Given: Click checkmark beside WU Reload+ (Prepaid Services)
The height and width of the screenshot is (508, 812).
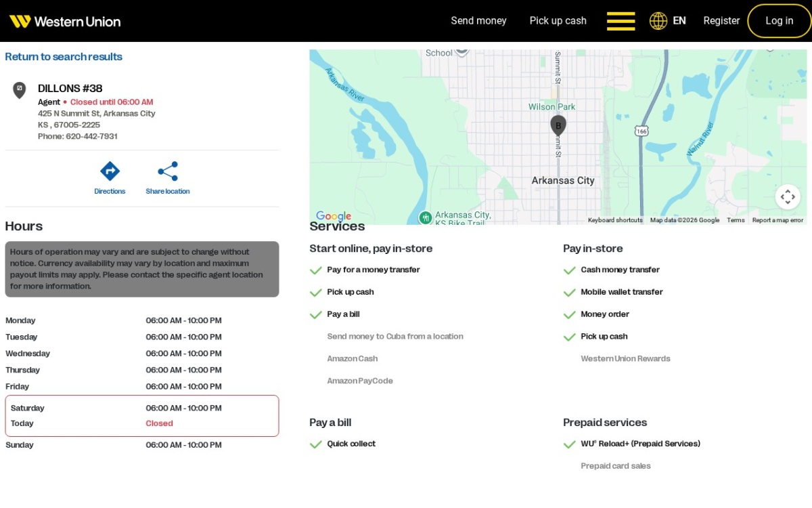Looking at the screenshot, I should [569, 444].
